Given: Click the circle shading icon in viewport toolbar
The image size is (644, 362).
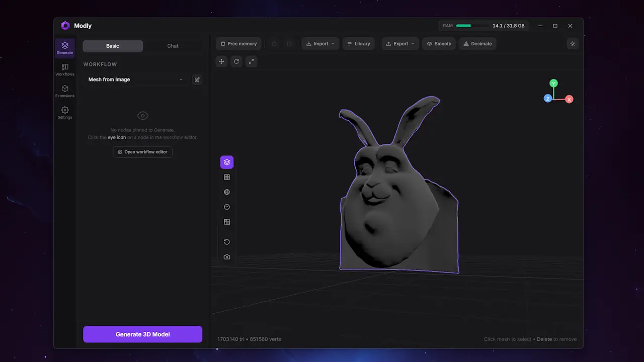Looking at the screenshot, I should (x=227, y=207).
